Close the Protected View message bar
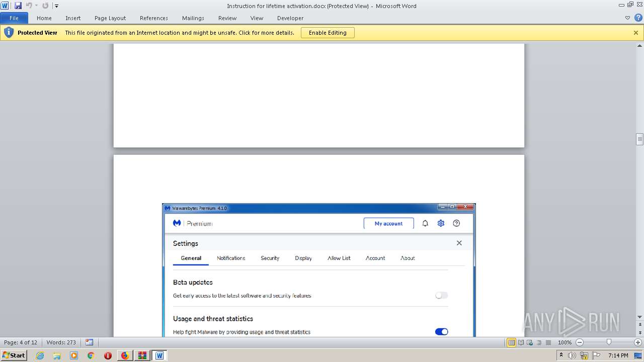The image size is (644, 362). point(636,33)
